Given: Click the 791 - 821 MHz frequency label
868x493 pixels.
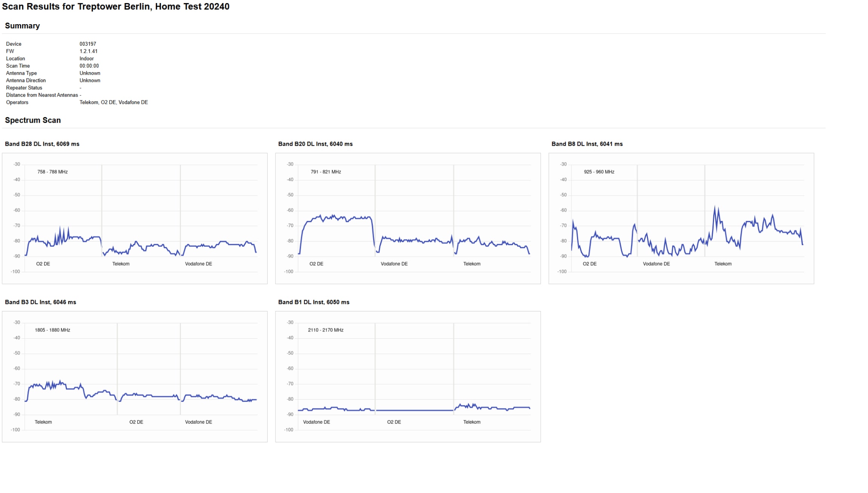Looking at the screenshot, I should tap(326, 172).
